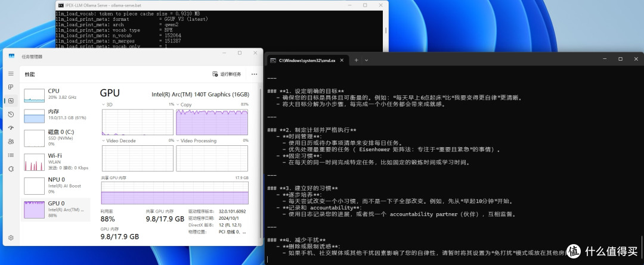Open the terminal tab dropdown chevron

point(366,60)
